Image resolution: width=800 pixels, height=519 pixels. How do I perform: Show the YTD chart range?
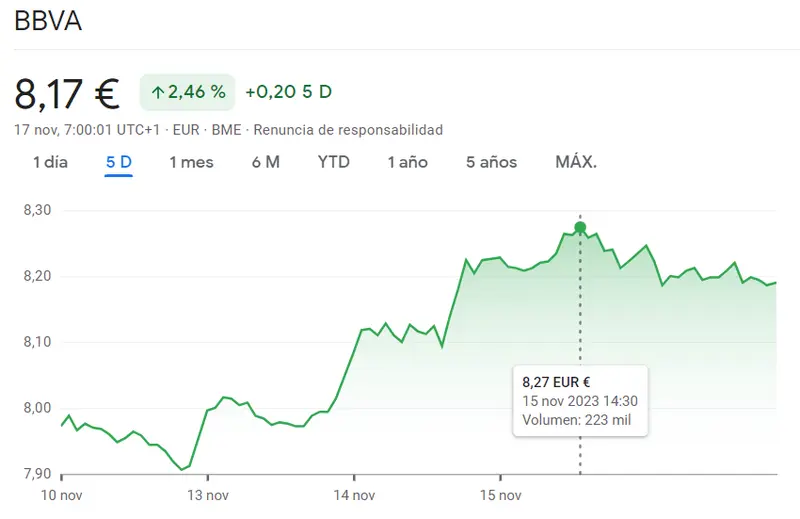click(333, 162)
